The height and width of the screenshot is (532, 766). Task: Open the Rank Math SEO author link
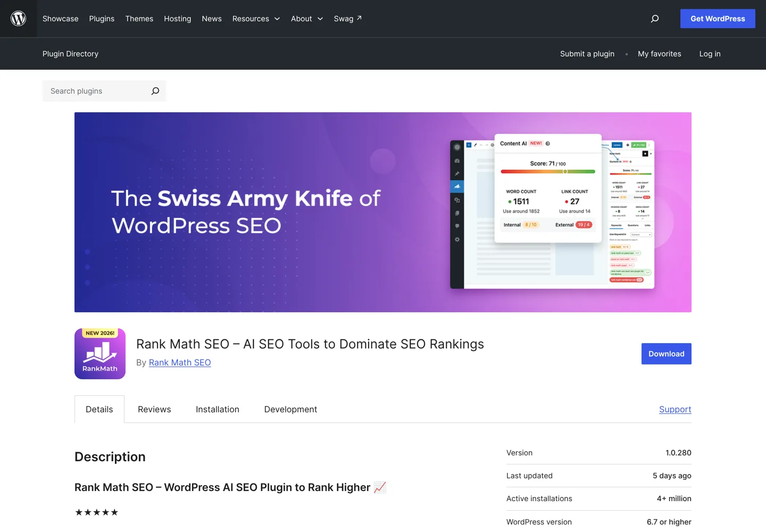click(180, 362)
